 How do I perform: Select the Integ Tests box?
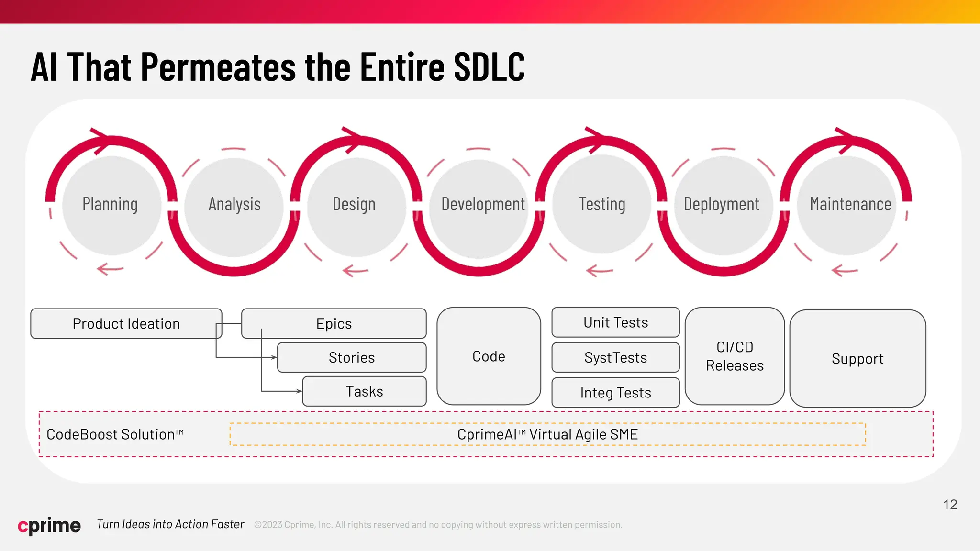[x=615, y=393]
